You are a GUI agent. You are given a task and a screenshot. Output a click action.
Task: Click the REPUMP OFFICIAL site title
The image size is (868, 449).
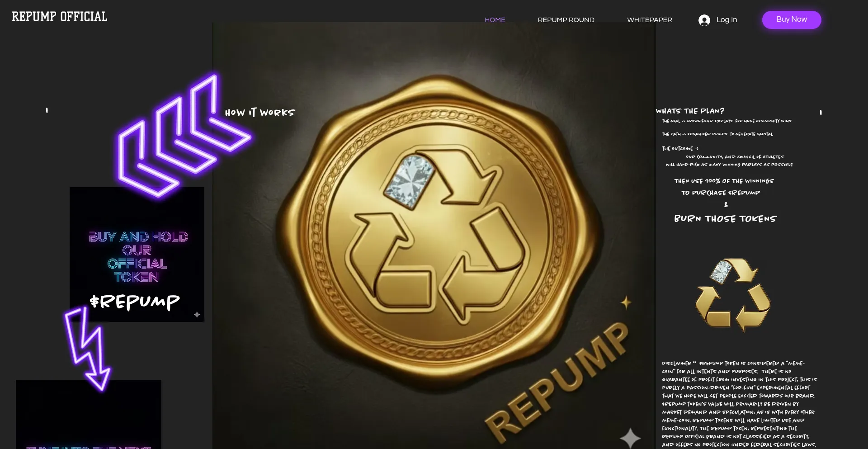coord(60,17)
